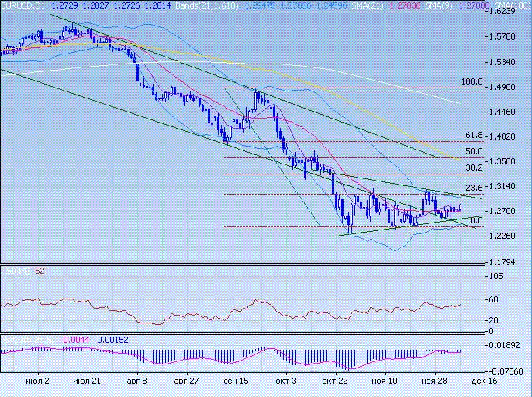Click the RSI value 52 label

(40, 271)
